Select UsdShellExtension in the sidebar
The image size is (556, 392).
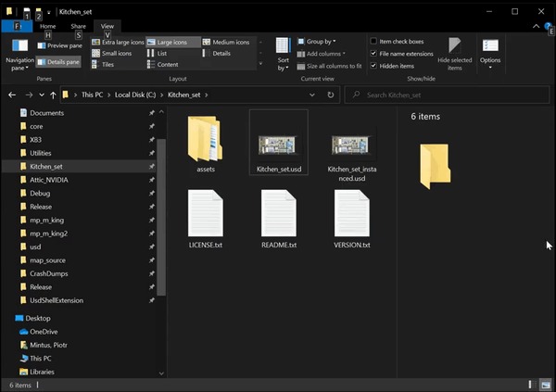point(57,300)
